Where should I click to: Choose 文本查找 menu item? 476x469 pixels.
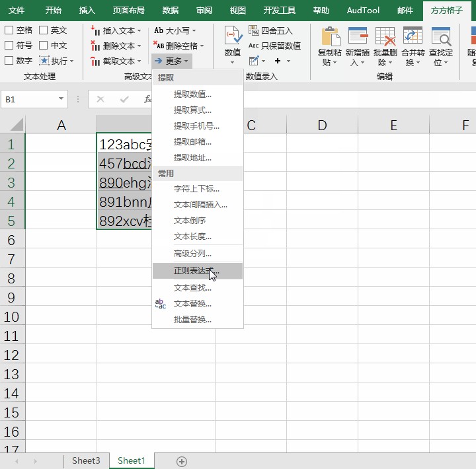(197, 288)
